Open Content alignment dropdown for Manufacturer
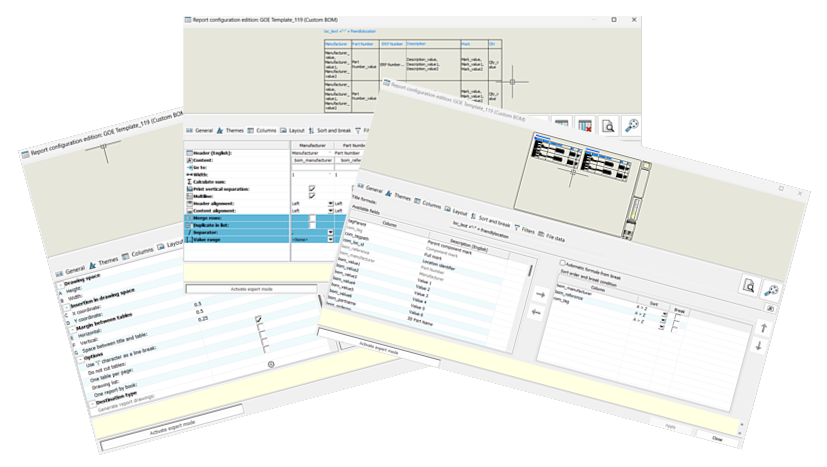 coord(330,211)
